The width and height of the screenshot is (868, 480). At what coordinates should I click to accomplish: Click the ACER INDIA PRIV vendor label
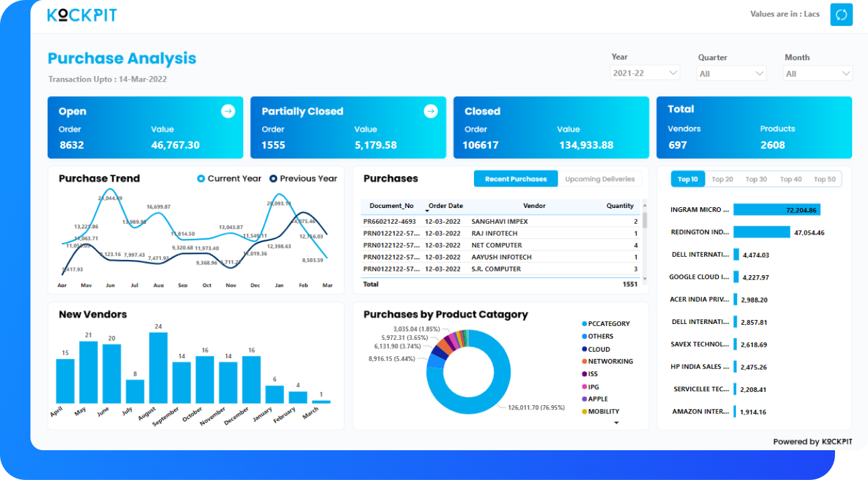point(700,299)
